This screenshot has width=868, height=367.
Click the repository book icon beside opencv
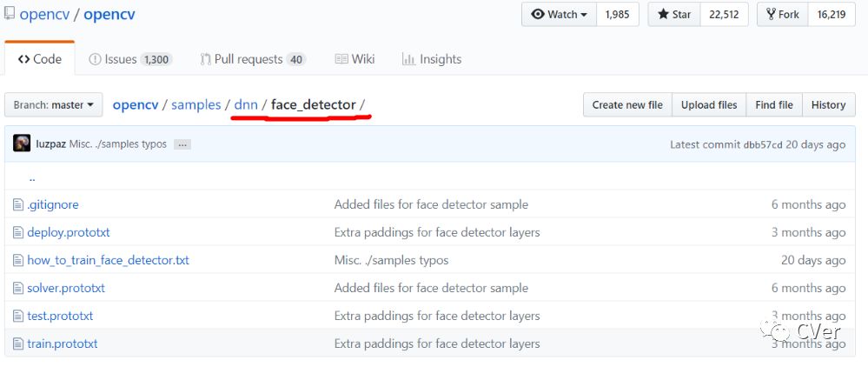[9, 14]
